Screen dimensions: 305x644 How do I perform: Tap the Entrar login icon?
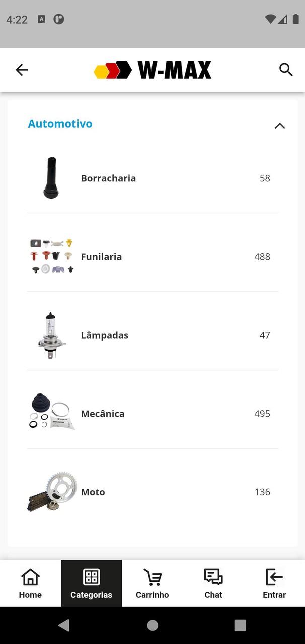click(274, 583)
